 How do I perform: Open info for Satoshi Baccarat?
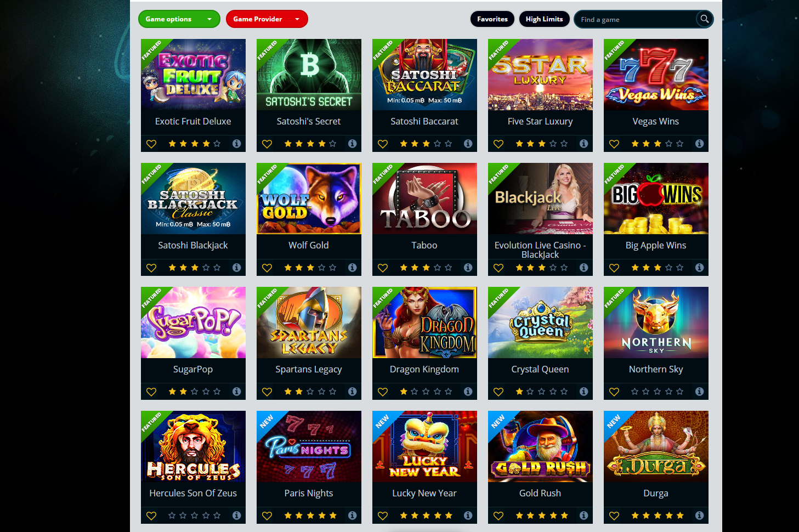click(x=468, y=144)
